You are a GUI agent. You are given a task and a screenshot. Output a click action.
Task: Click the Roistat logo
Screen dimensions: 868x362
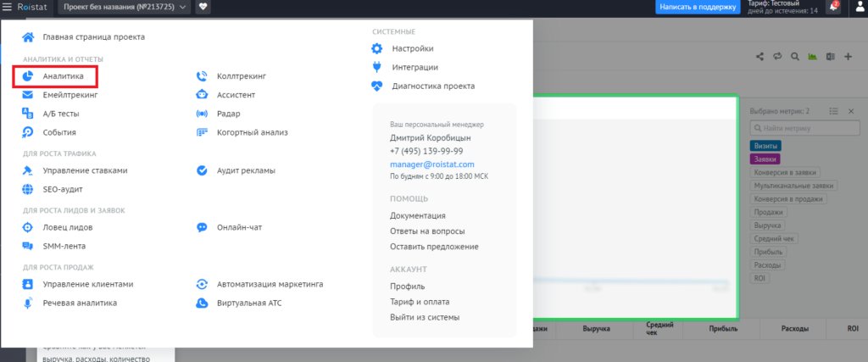[31, 7]
